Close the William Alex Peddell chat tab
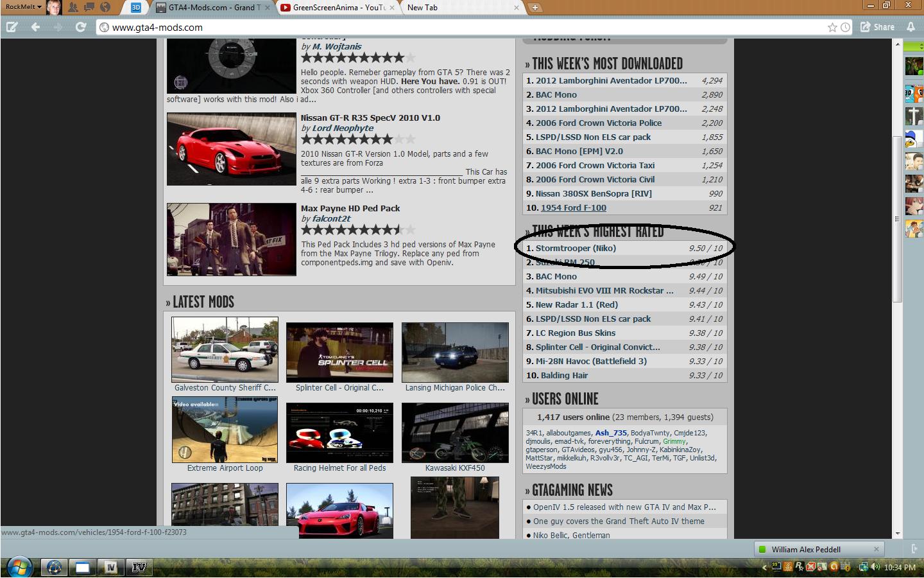 coord(876,548)
